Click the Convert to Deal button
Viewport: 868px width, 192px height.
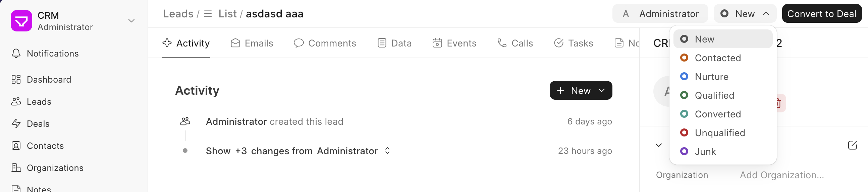click(x=821, y=14)
